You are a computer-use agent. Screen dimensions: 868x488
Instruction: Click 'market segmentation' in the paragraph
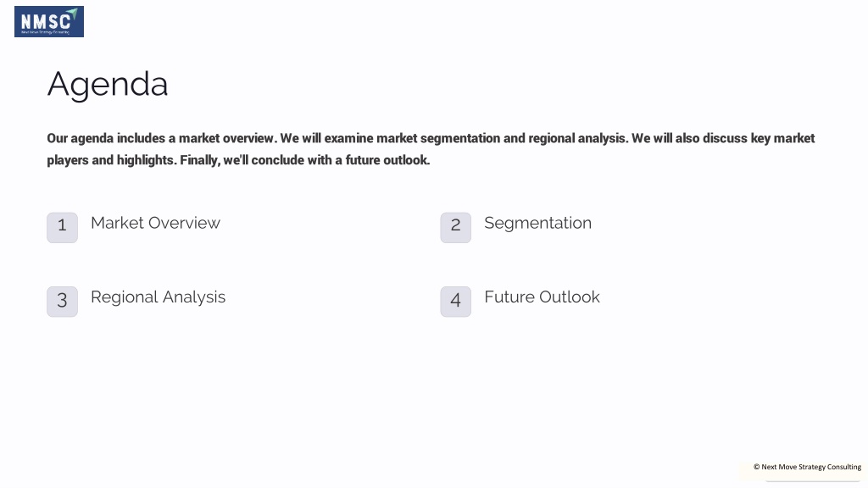point(438,138)
